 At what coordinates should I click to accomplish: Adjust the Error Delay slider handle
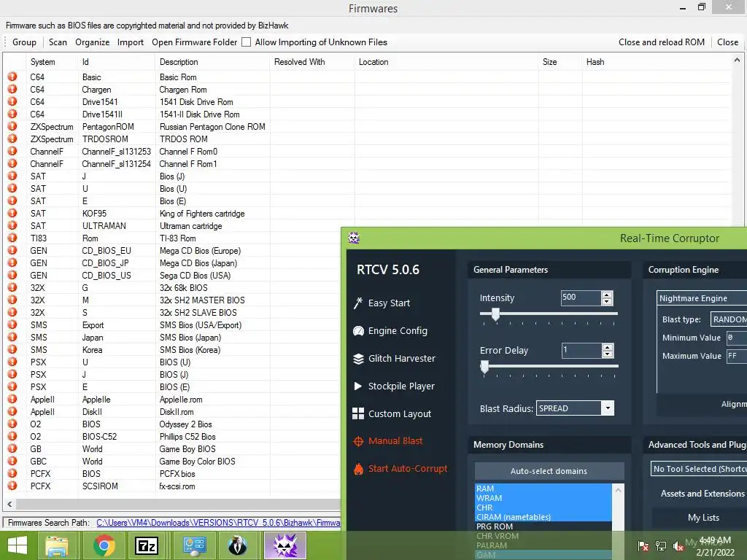coord(484,366)
